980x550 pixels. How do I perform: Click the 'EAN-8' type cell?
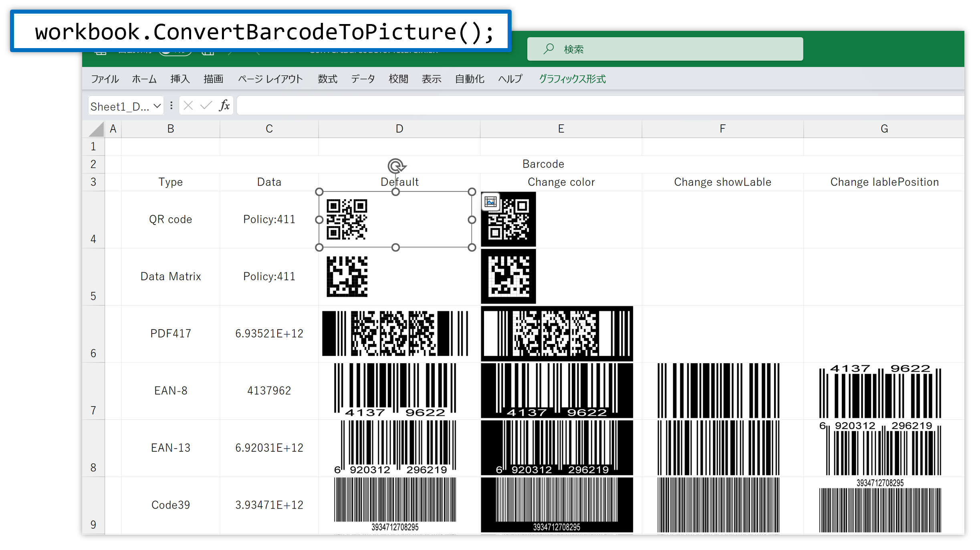click(x=171, y=391)
